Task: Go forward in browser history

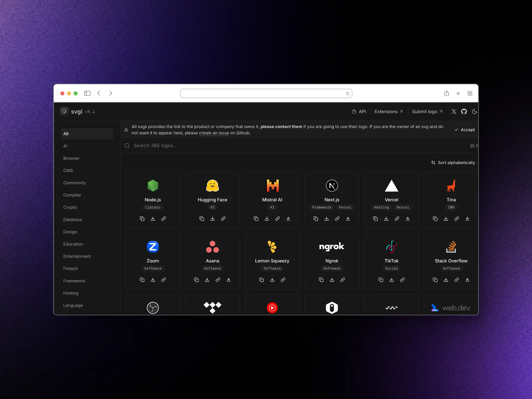Action: pos(111,93)
